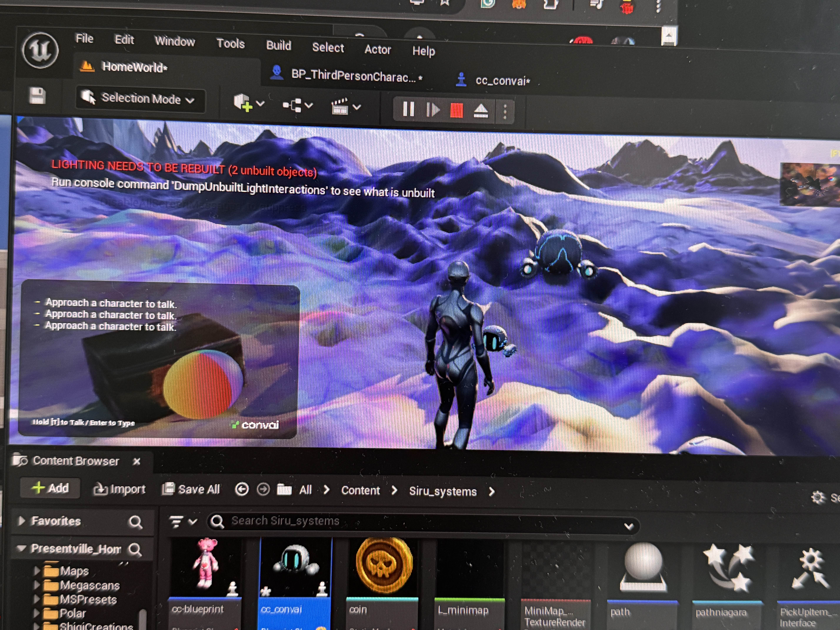Viewport: 840px width, 630px height.
Task: Open the Actor menu
Action: 378,50
